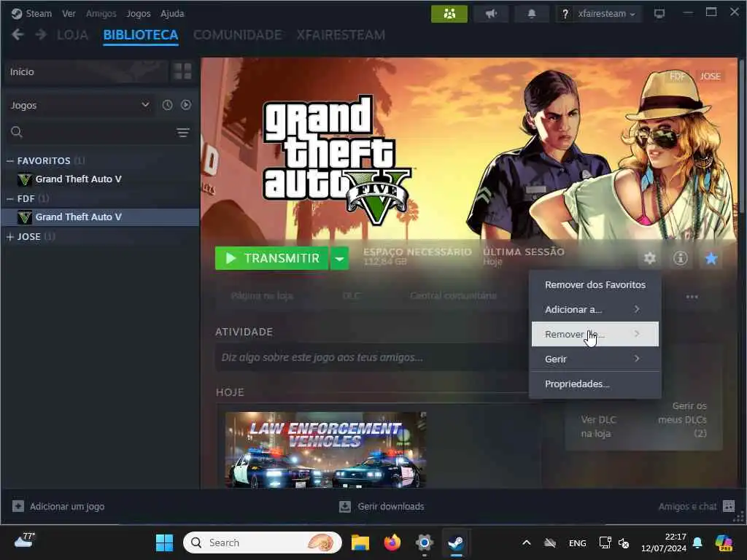Collapse the FAVORITOS category
The height and width of the screenshot is (560, 747).
(x=9, y=161)
